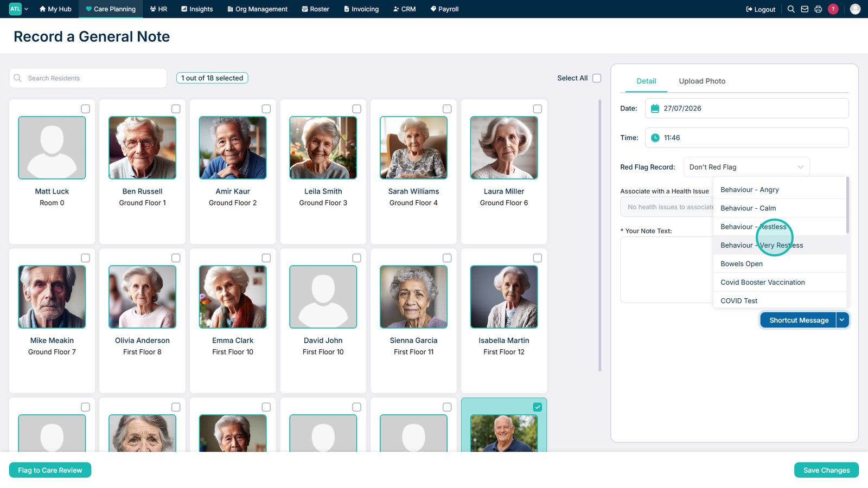Image resolution: width=868 pixels, height=488 pixels.
Task: Choose Behaviour - Angry shortcut
Action: click(780, 190)
